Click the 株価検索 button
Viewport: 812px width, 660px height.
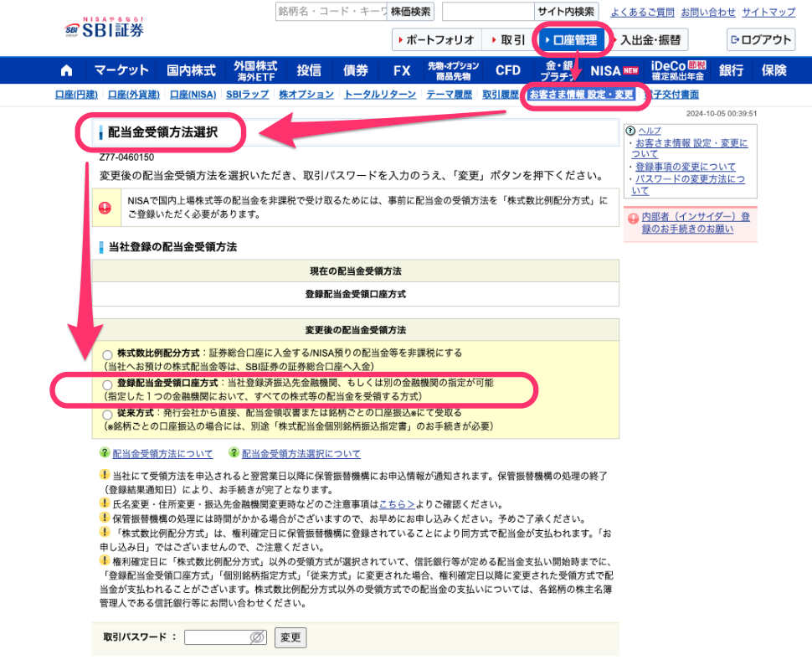click(411, 12)
